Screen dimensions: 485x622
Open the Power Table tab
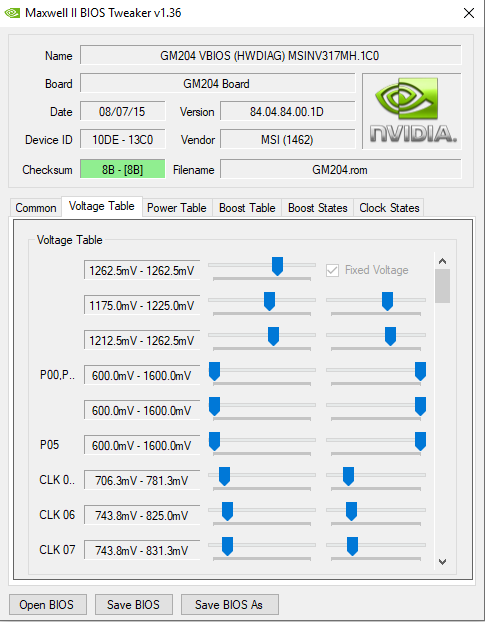[177, 208]
